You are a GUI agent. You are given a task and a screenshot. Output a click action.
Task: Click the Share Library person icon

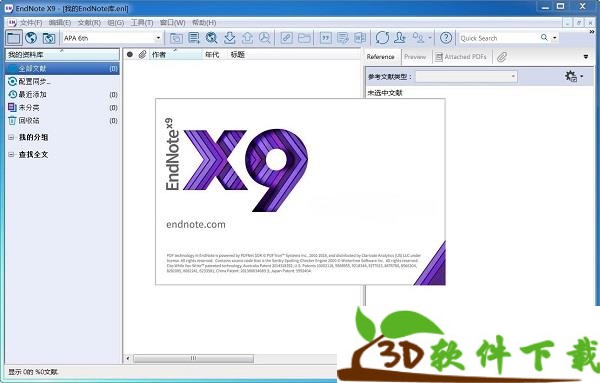[x=400, y=38]
